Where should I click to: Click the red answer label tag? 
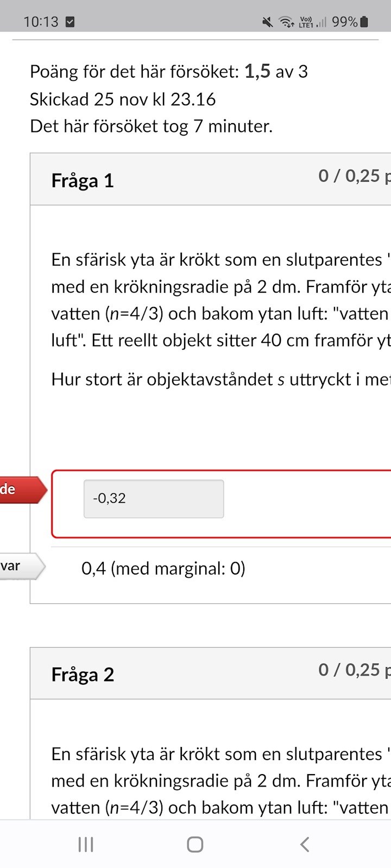point(21,489)
